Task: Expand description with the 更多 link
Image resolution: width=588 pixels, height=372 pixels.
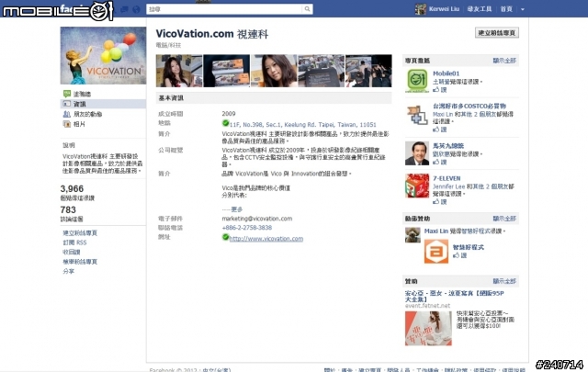Action: pos(236,209)
